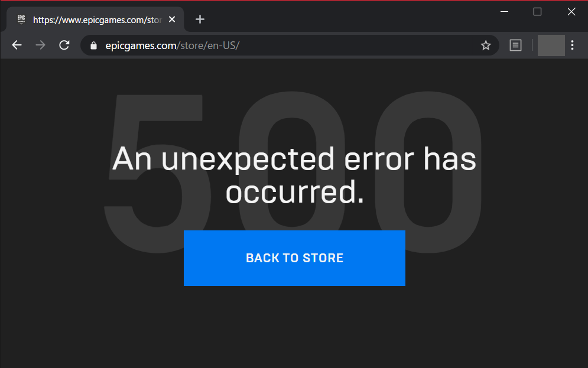Open the reading list icon beside the star
Screen dimensions: 588x368
click(516, 45)
